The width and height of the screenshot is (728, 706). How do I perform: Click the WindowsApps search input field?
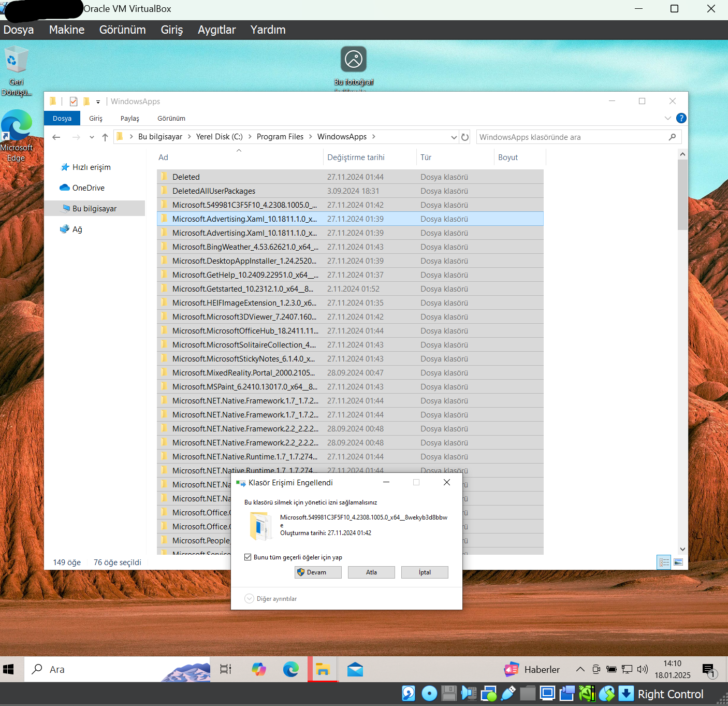click(572, 137)
